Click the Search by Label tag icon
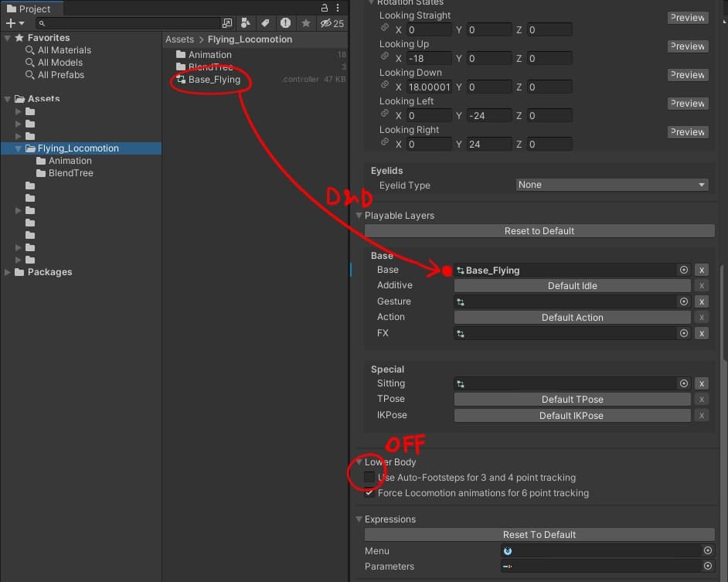The height and width of the screenshot is (582, 728). 266,23
